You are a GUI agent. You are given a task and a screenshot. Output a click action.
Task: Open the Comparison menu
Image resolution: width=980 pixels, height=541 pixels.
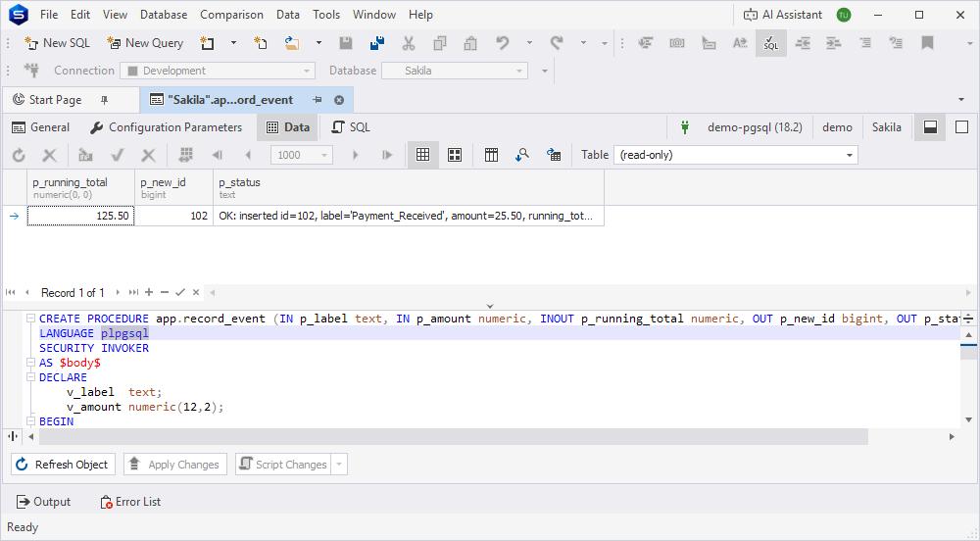(231, 15)
